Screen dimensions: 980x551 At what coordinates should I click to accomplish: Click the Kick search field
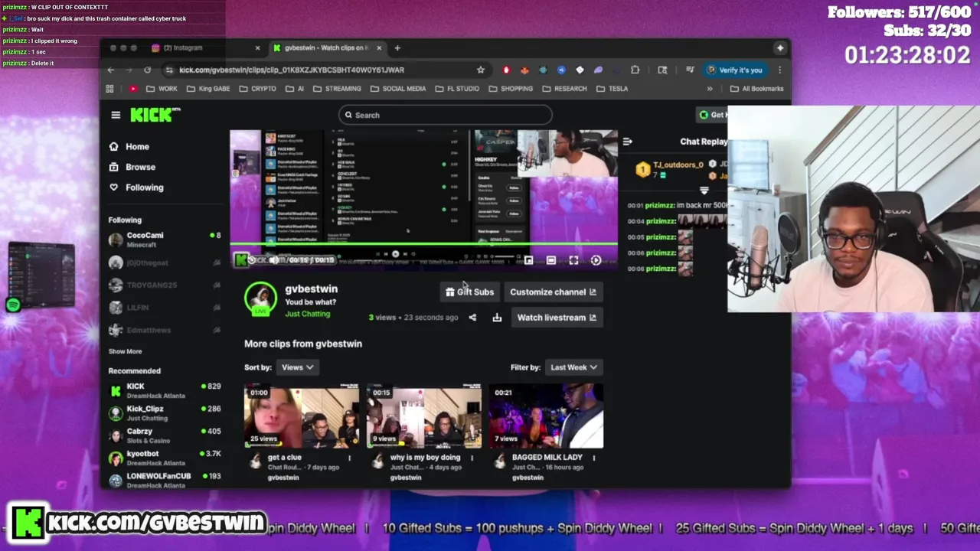445,115
